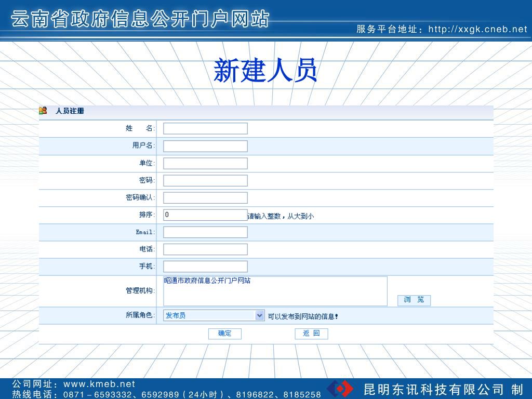Click the 用户名 label
This screenshot has width=532, height=399.
pyautogui.click(x=143, y=145)
